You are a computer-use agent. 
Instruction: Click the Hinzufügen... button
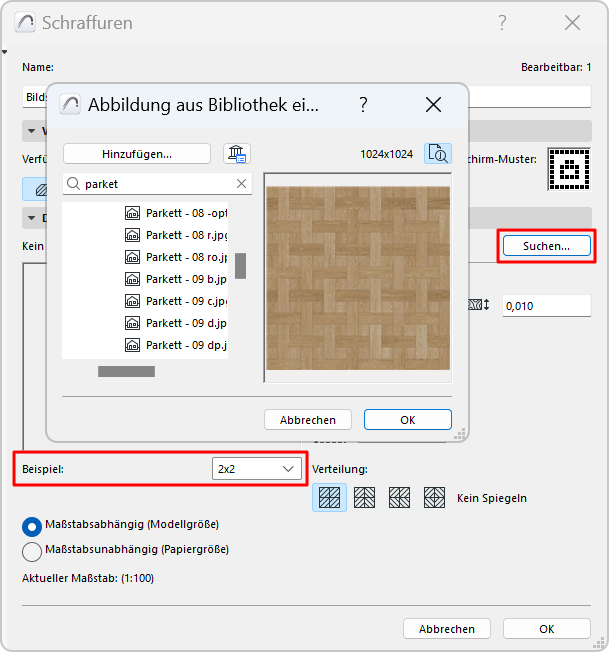click(137, 154)
